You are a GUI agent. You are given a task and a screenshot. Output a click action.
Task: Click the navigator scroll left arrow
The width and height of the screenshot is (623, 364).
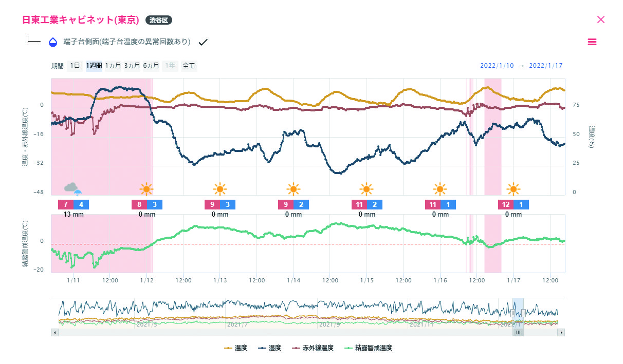pyautogui.click(x=55, y=332)
